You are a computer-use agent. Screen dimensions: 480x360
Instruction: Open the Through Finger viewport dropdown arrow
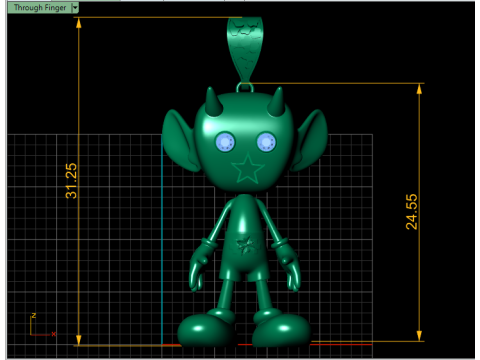tap(75, 7)
